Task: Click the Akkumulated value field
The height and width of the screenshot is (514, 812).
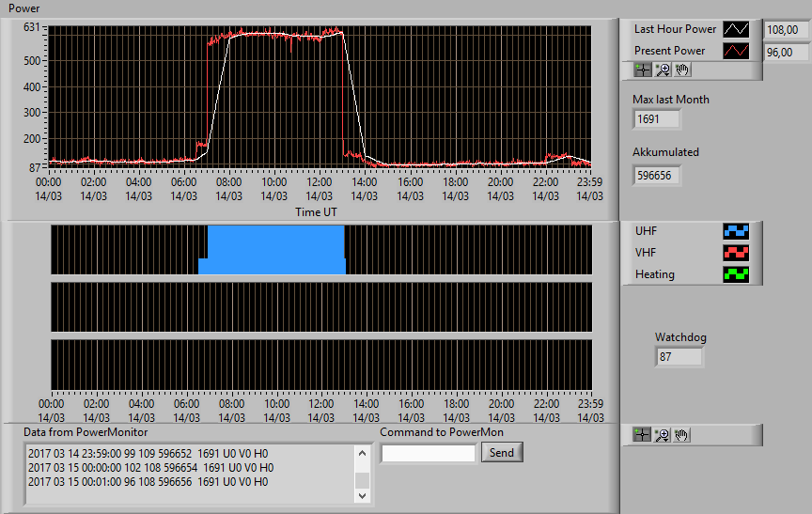Action: point(656,176)
